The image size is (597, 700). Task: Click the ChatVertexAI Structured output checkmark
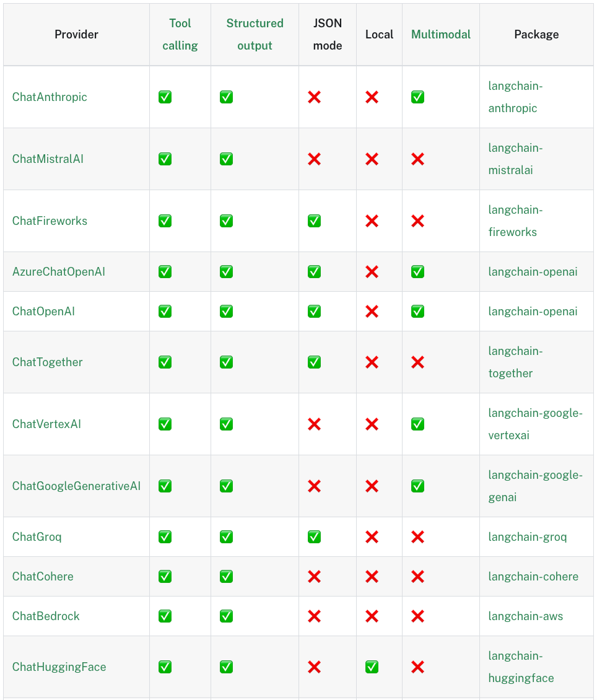coord(226,424)
